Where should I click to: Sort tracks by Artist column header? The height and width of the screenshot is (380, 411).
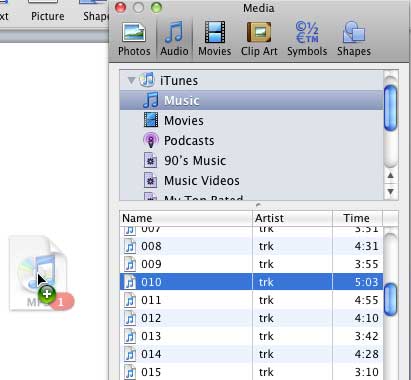click(292, 218)
